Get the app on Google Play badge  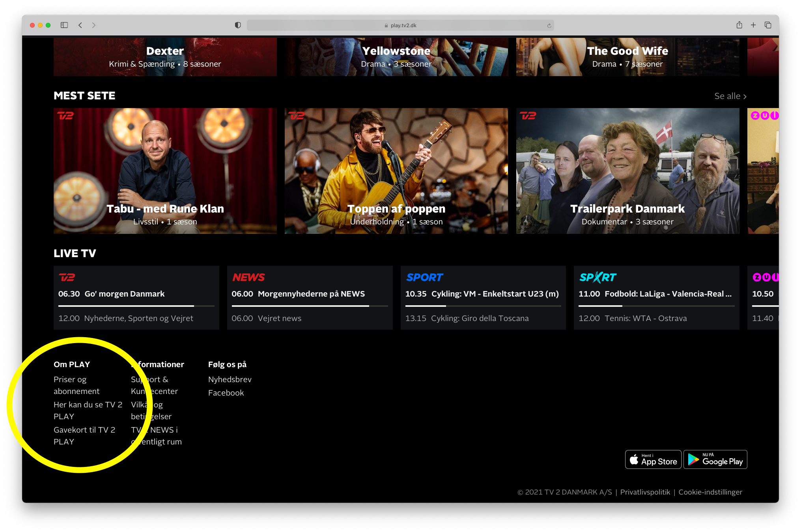(x=715, y=459)
